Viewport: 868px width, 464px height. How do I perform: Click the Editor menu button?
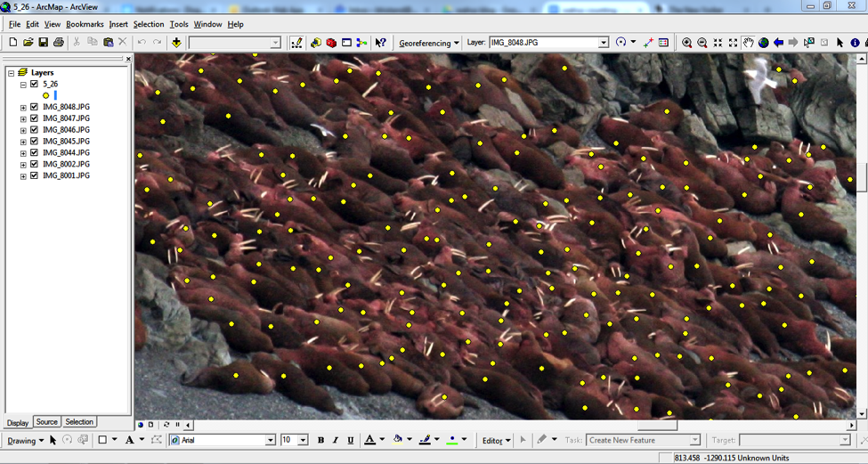tap(496, 440)
